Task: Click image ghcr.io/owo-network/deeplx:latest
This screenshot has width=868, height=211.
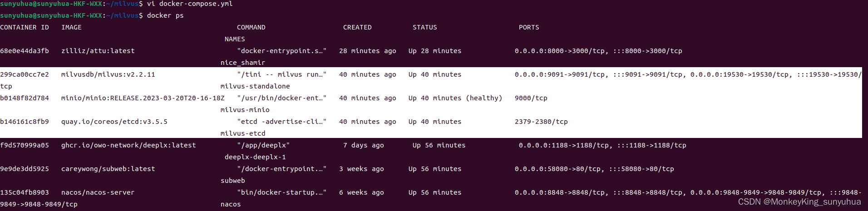Action: pyautogui.click(x=128, y=145)
